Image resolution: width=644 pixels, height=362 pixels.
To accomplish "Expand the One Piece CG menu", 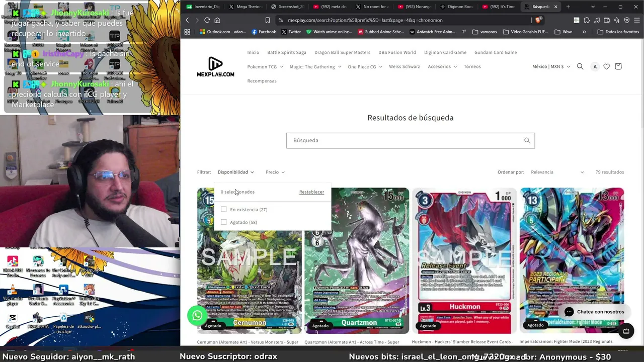I will coord(365,66).
